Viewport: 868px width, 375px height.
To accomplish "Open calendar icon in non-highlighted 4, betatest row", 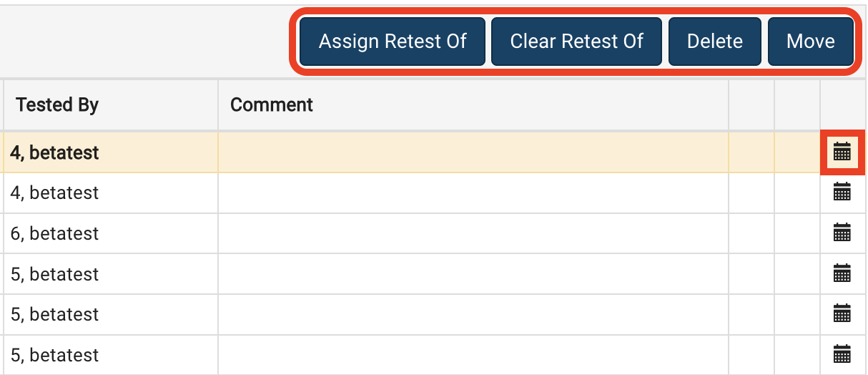I will 842,192.
